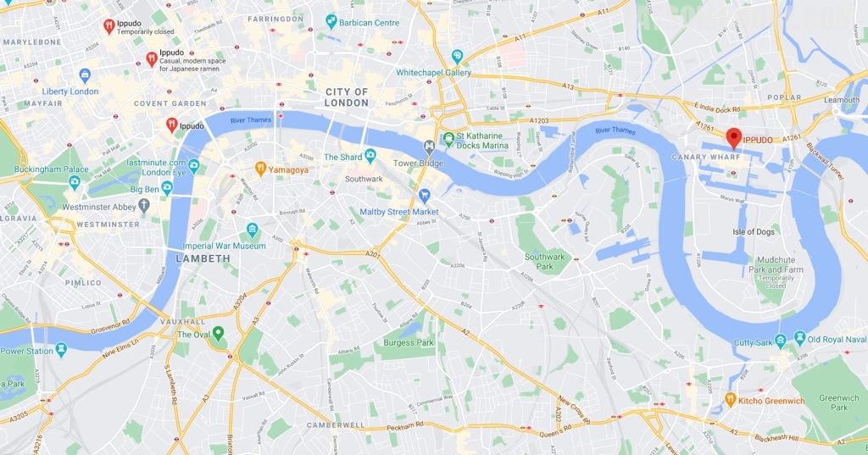868x455 pixels.
Task: Open the Ippudo casual modern ramen marker
Action: coord(152,59)
